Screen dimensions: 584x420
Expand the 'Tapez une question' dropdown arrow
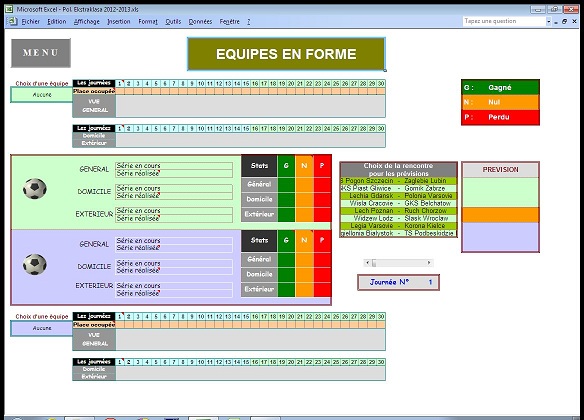point(548,22)
